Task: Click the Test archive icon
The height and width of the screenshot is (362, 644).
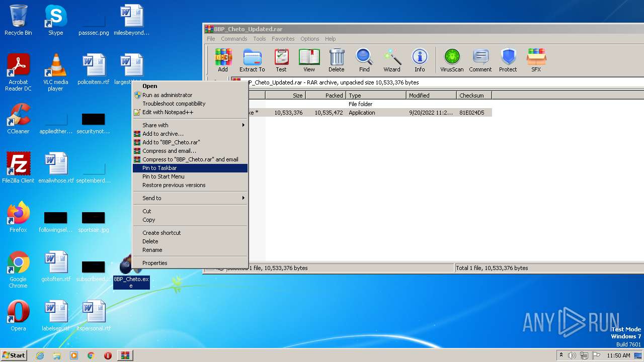Action: coord(281,60)
